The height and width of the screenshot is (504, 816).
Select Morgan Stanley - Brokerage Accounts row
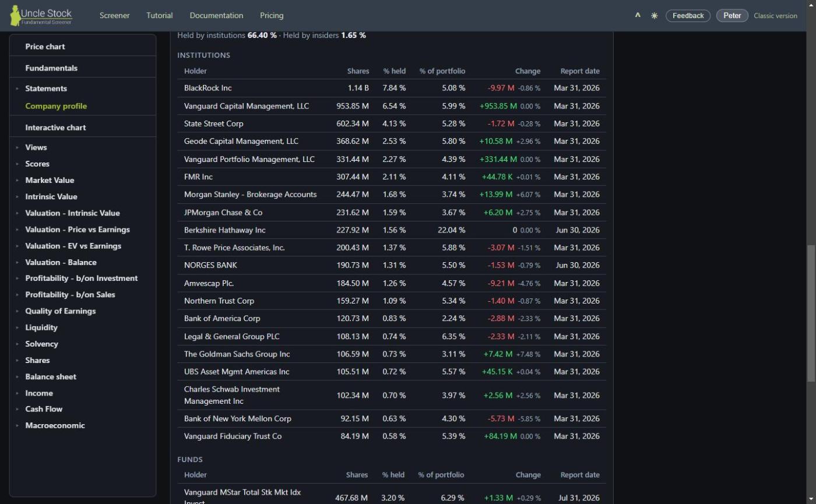point(392,194)
